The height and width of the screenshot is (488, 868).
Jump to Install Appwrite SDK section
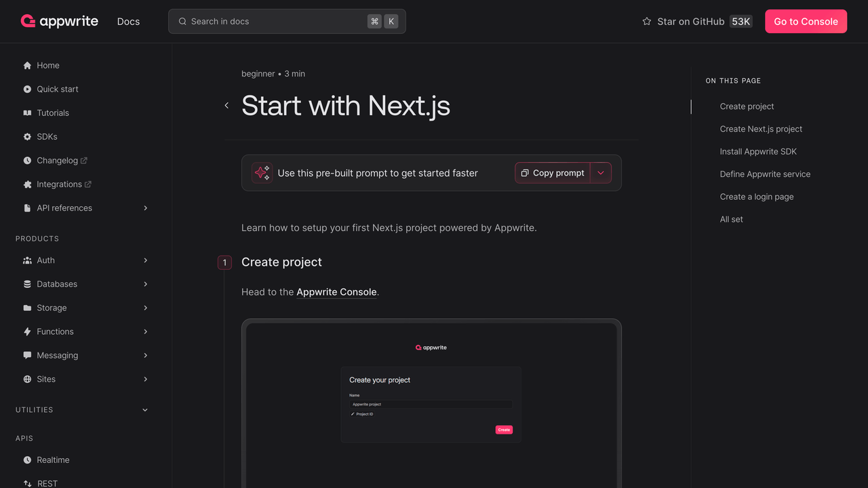(x=758, y=151)
